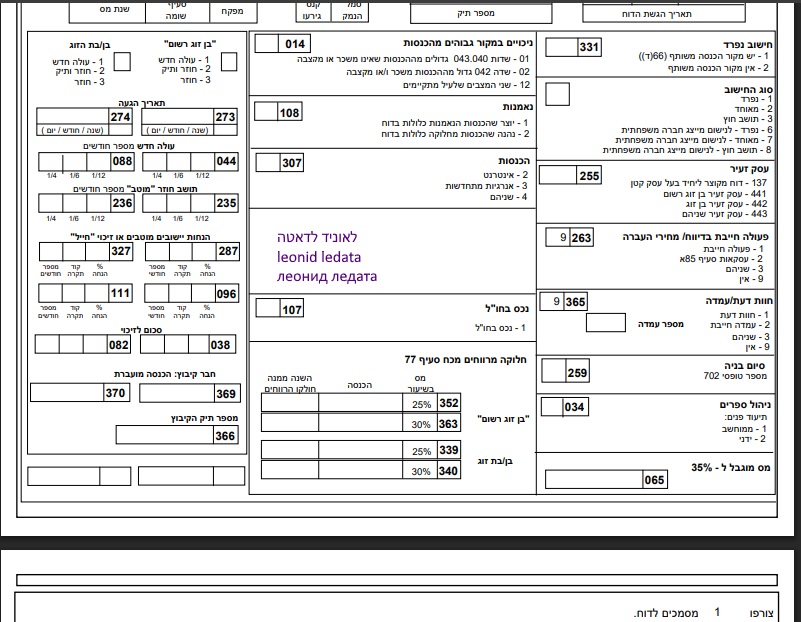Click the purple text 'leonid ledata'
Image resolution: width=801 pixels, height=622 pixels.
click(x=319, y=257)
